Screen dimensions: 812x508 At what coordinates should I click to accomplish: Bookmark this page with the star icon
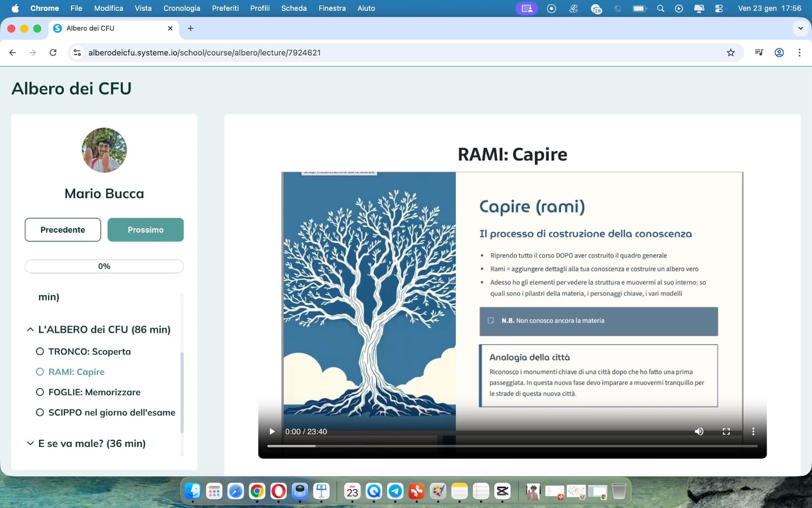(x=731, y=53)
